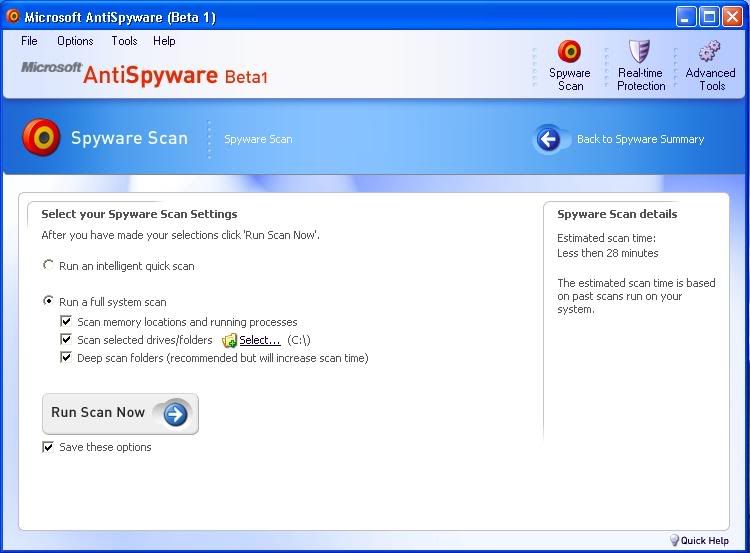
Task: Open the File menu
Action: (29, 41)
